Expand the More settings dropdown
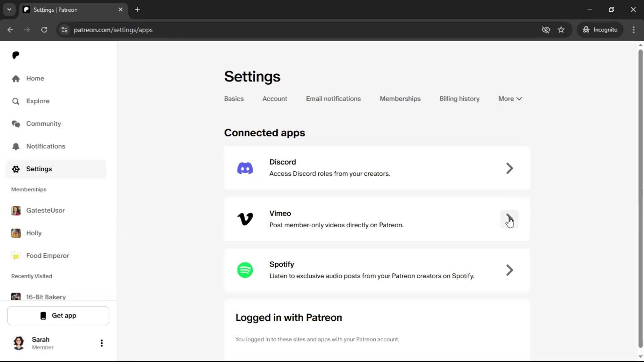Image resolution: width=644 pixels, height=362 pixels. point(510,99)
